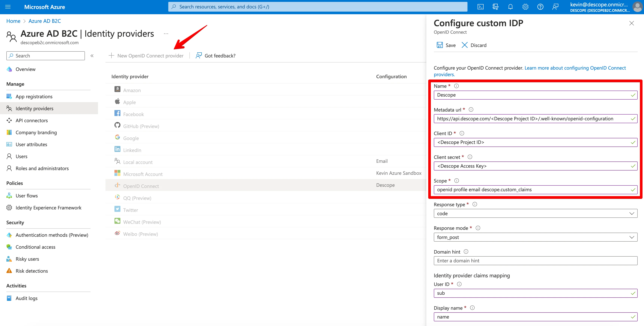
Task: Click the Discard icon in Configure custom IDP
Action: coord(464,45)
